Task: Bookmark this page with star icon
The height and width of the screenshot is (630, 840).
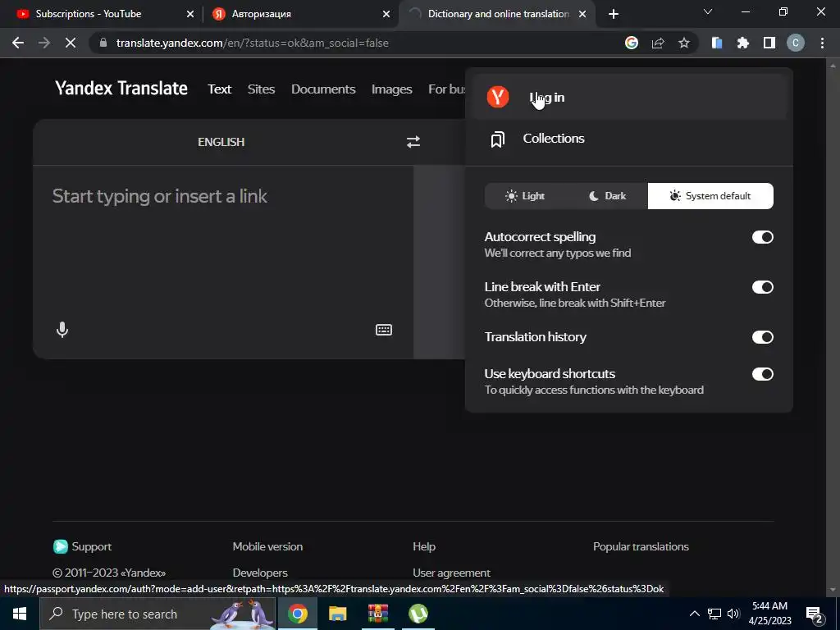Action: pyautogui.click(x=684, y=43)
